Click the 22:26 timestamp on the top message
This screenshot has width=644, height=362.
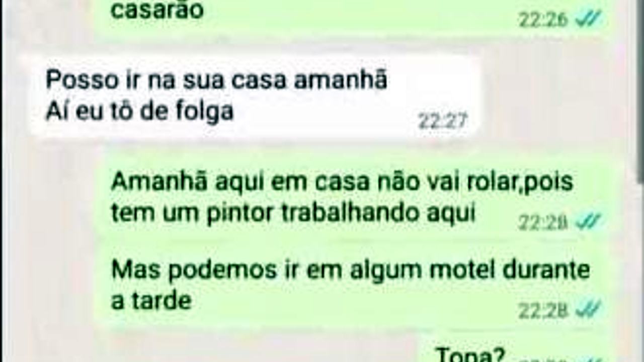coord(543,20)
